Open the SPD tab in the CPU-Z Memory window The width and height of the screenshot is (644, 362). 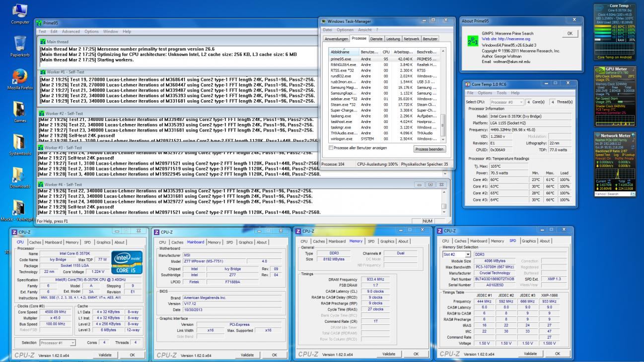(x=371, y=241)
